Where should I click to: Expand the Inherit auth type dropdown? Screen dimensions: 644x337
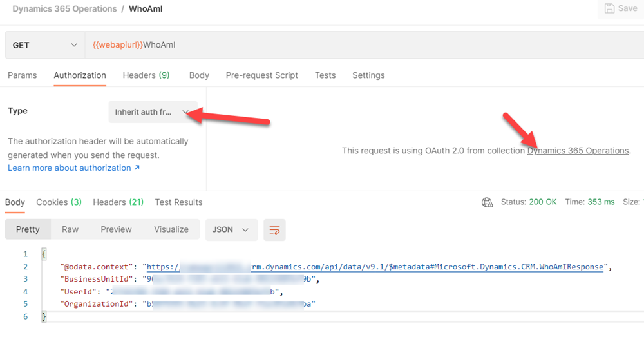tap(153, 111)
